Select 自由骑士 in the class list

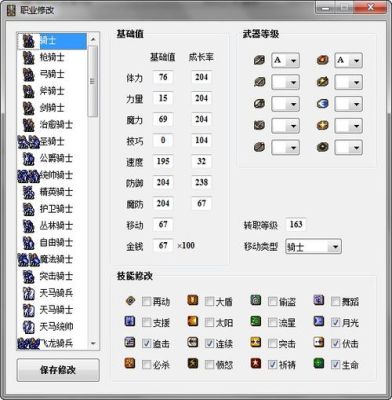click(x=52, y=243)
